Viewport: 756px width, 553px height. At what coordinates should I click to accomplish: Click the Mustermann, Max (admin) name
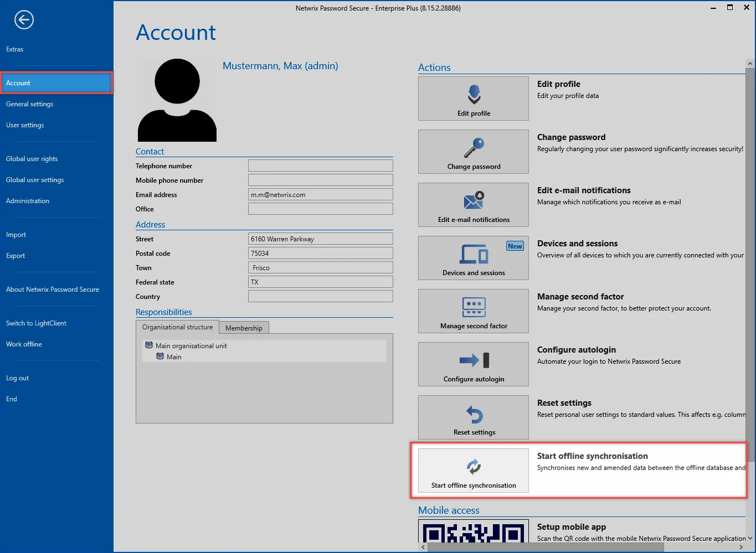point(280,66)
